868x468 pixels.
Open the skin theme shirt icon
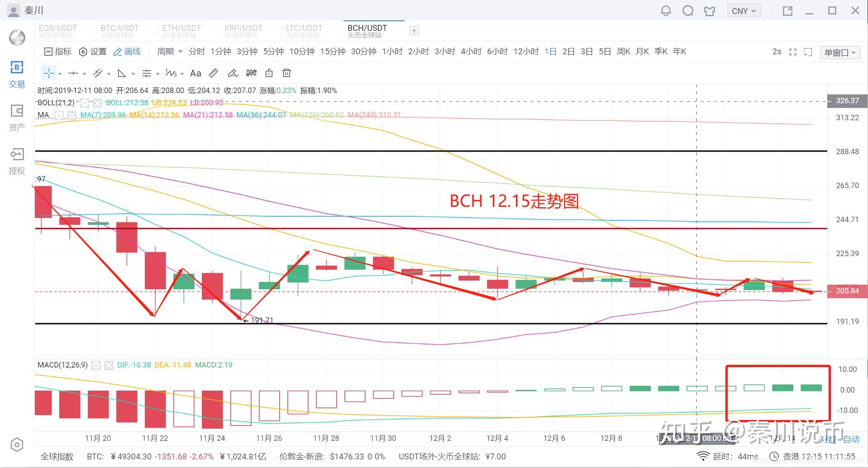(710, 11)
